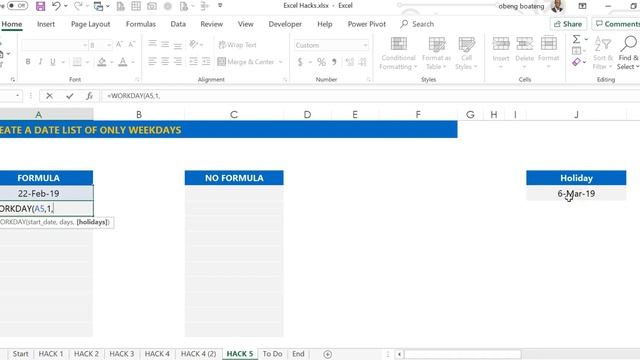Switch to To Do sheet tab
The image size is (640, 360).
[272, 354]
